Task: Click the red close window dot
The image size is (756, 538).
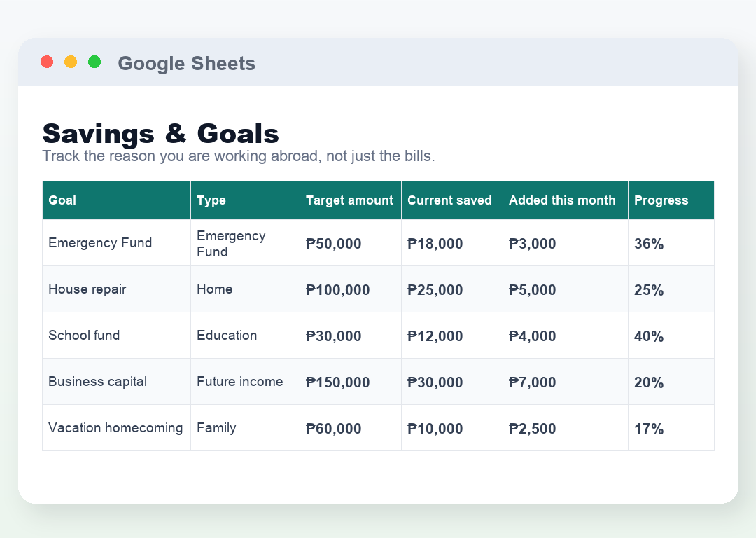Action: point(47,62)
